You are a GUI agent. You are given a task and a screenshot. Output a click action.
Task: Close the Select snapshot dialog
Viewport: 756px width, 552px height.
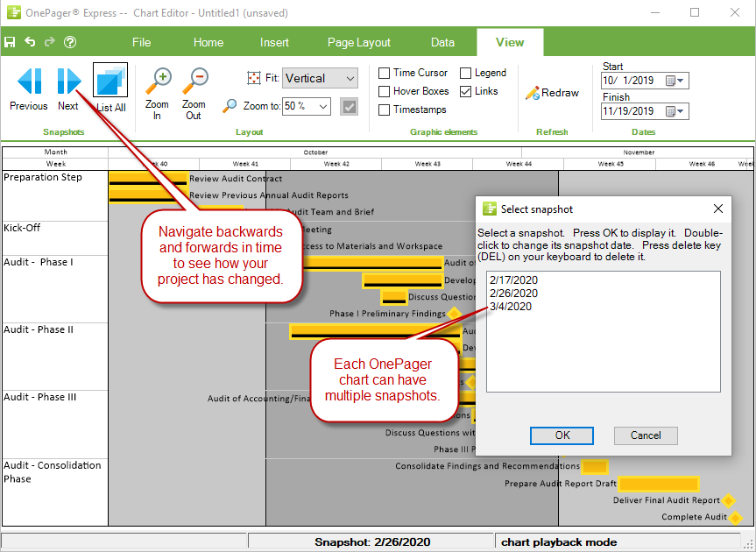click(x=718, y=209)
